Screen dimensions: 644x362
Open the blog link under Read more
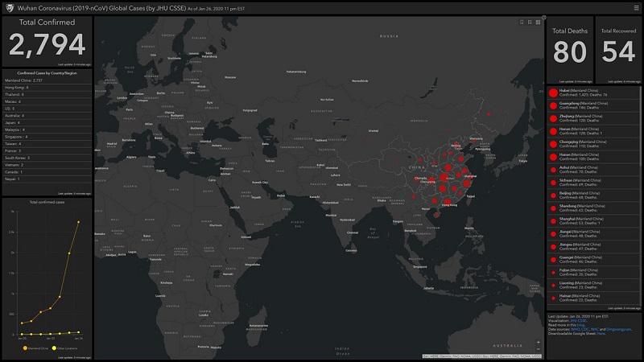tap(581, 325)
